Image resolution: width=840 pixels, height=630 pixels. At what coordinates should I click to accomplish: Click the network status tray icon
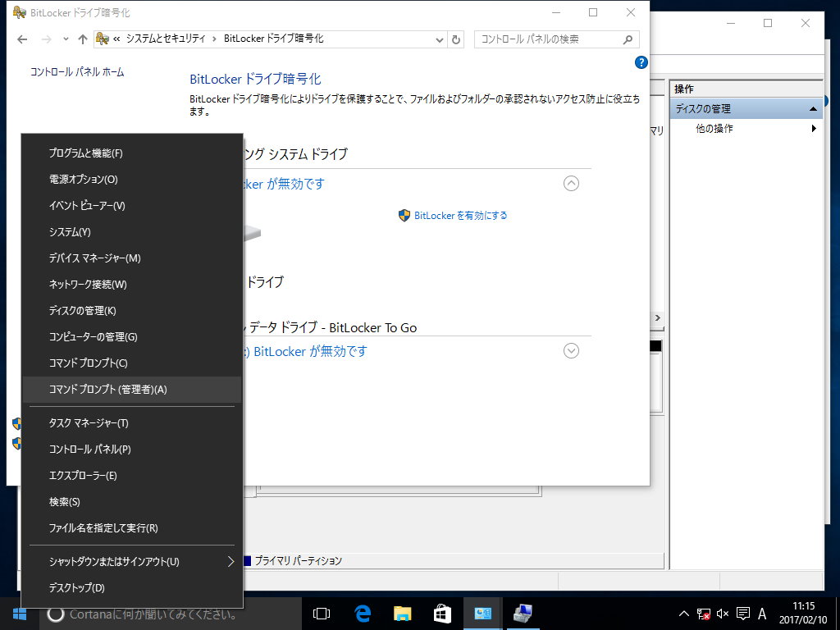[x=703, y=614]
